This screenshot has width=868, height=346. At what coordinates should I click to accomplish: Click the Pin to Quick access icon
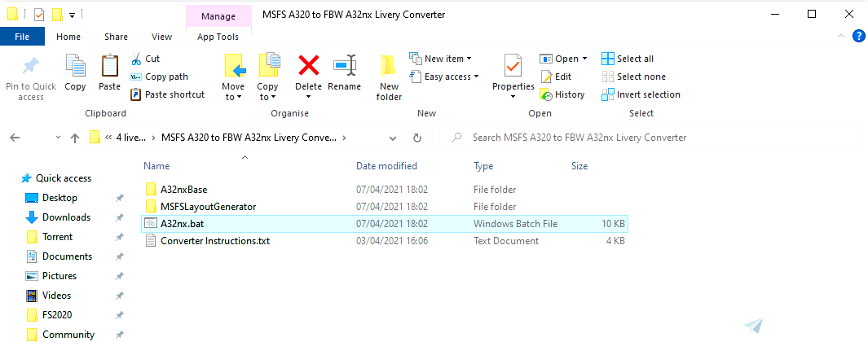30,67
